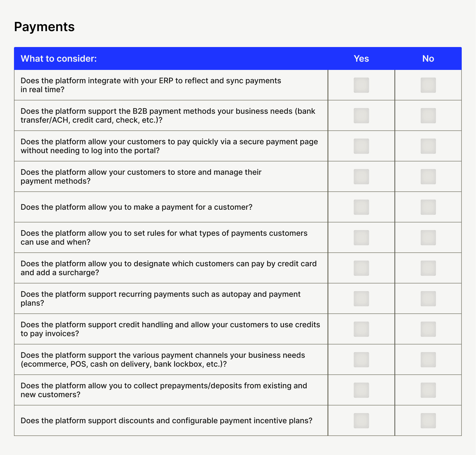The height and width of the screenshot is (455, 476).
Task: Tick Yes for discounts and incentive plans
Action: pos(361,421)
